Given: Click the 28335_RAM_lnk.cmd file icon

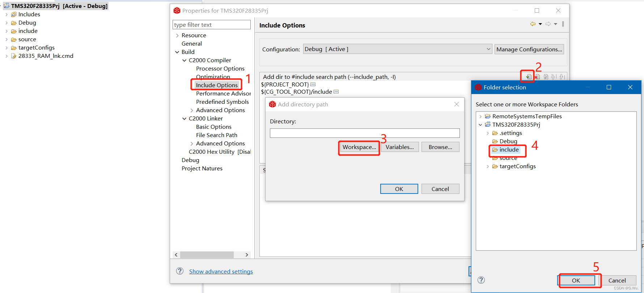Looking at the screenshot, I should 14,56.
